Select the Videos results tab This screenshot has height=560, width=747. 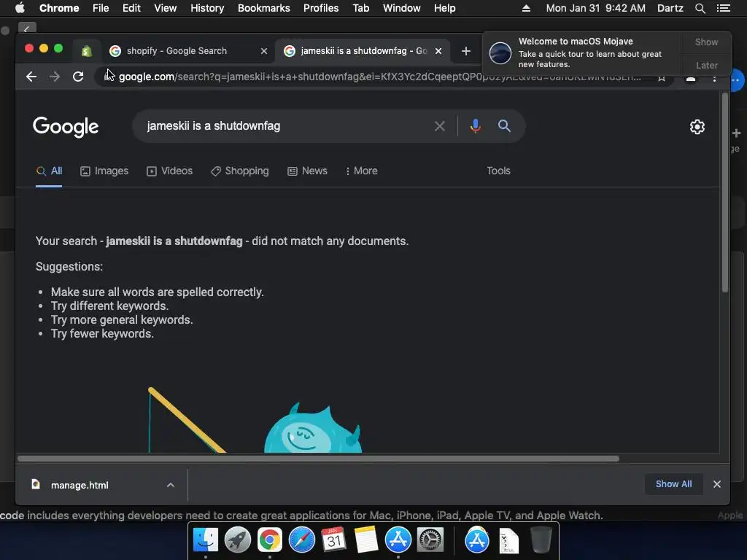coord(169,171)
